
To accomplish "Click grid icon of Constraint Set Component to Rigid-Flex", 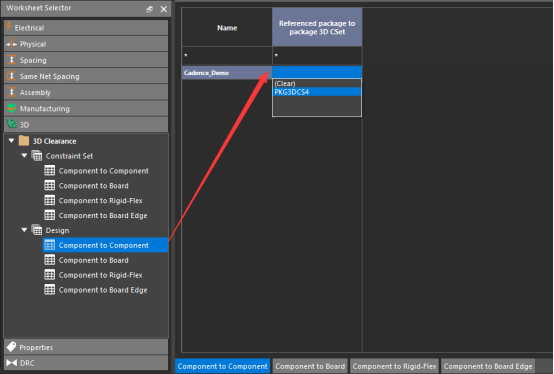I will [x=49, y=200].
